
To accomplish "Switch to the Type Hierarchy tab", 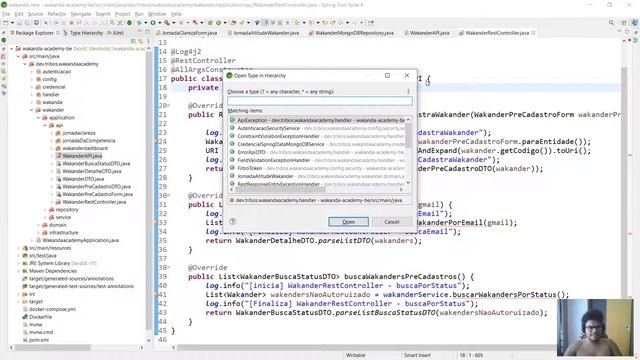I will coord(83,33).
